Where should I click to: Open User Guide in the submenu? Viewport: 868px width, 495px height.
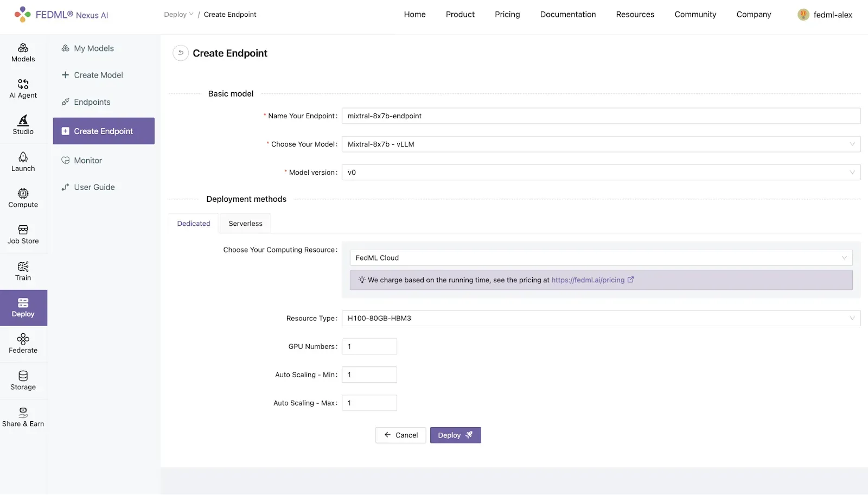[94, 187]
